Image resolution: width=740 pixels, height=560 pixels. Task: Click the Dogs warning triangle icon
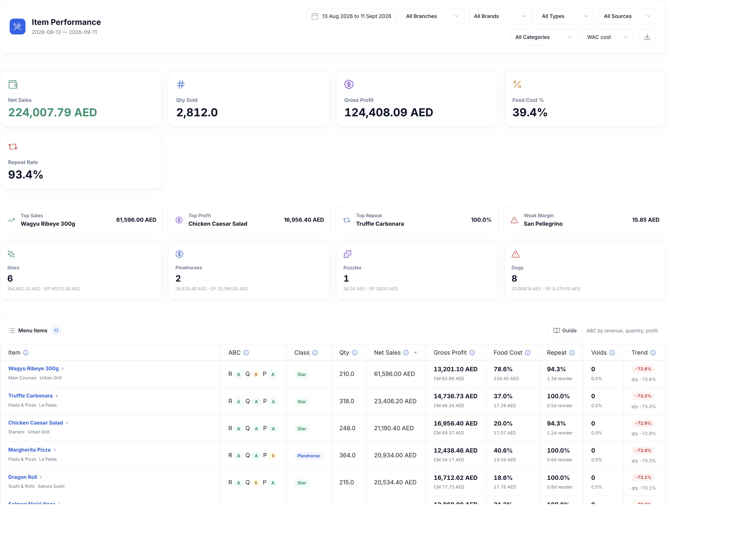[x=516, y=254]
